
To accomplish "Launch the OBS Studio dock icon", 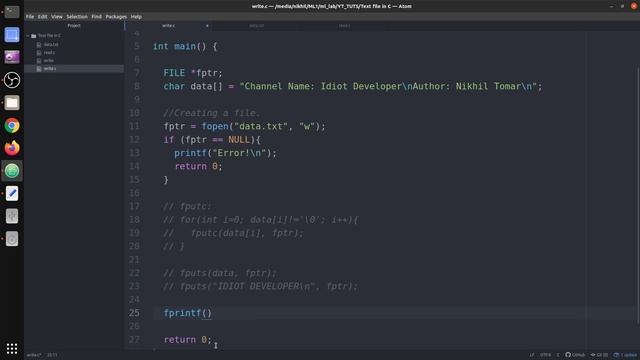I will (12, 80).
